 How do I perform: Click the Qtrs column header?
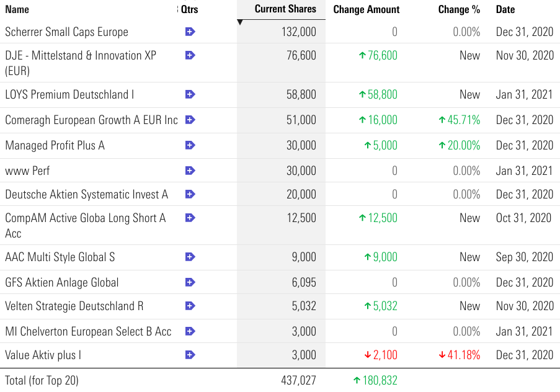pos(189,9)
